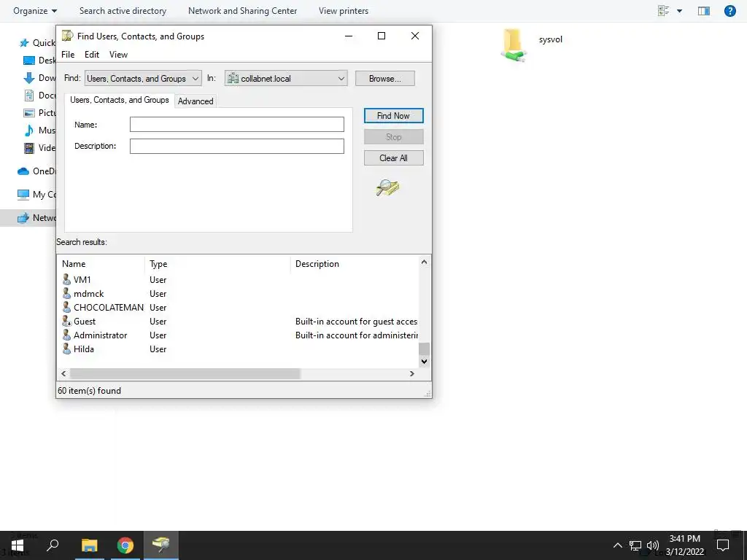
Task: Open the Find type dropdown
Action: point(143,79)
